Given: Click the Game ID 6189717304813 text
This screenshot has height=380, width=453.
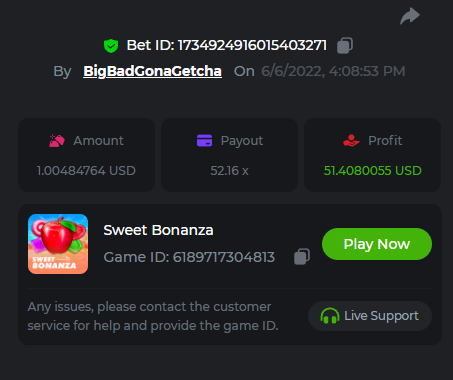Looking at the screenshot, I should click(189, 257).
